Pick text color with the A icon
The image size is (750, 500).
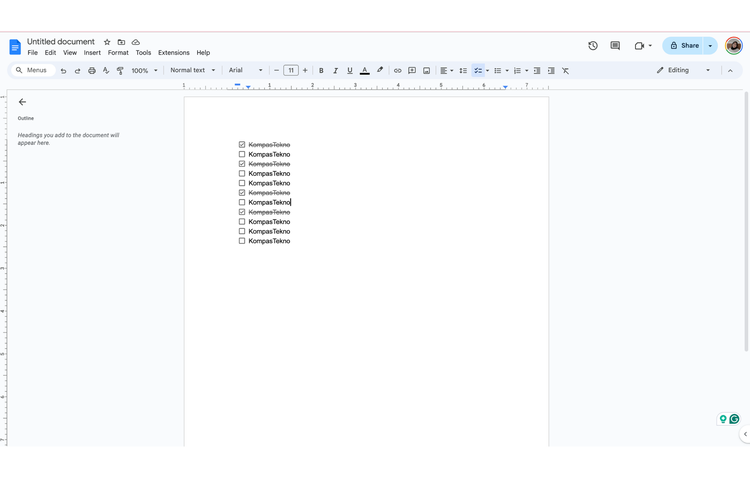(x=364, y=71)
